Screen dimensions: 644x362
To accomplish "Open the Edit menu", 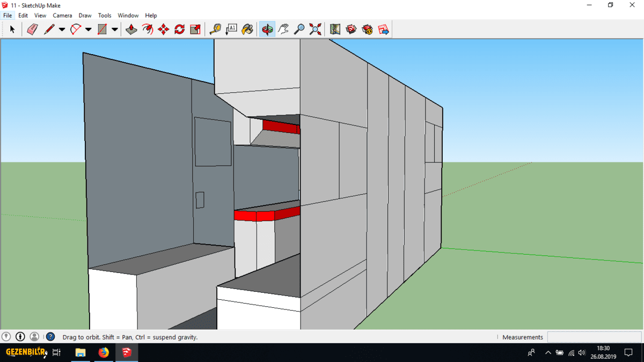I will 23,16.
